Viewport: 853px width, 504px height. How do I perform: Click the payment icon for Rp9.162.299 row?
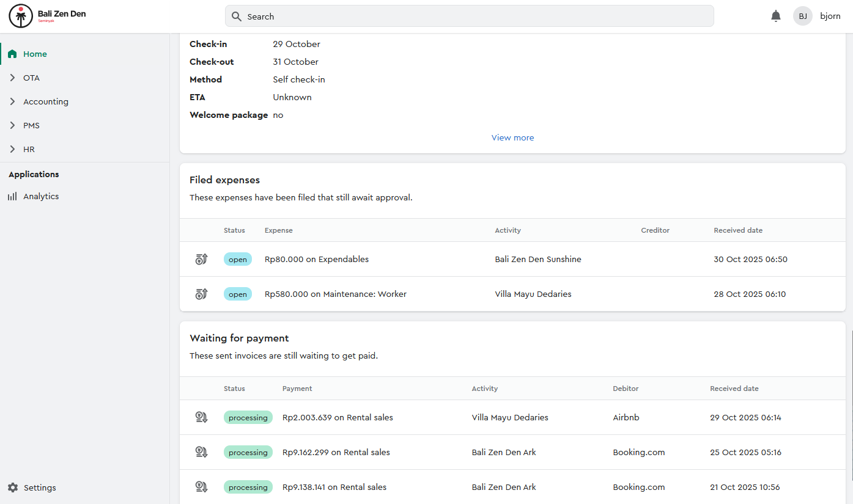click(x=202, y=452)
